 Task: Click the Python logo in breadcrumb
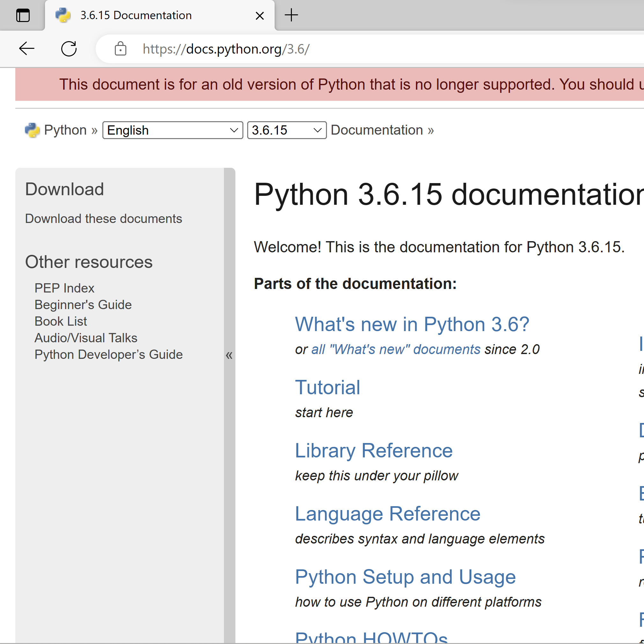click(x=32, y=130)
